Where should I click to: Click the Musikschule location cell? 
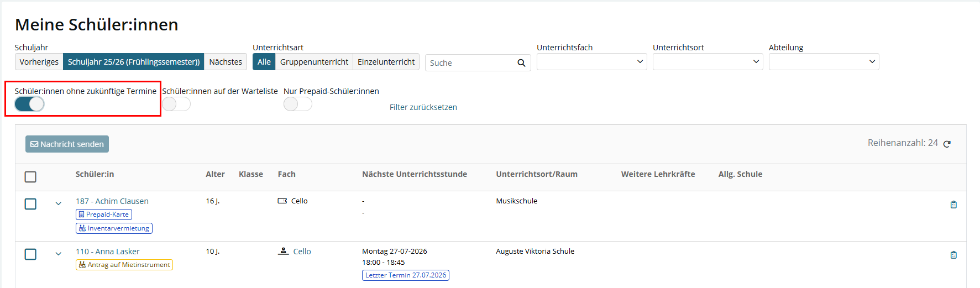517,201
